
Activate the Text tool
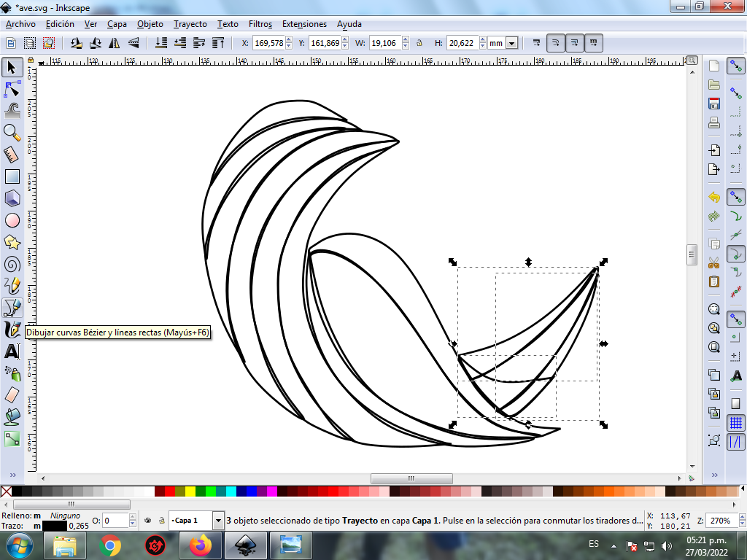(12, 351)
